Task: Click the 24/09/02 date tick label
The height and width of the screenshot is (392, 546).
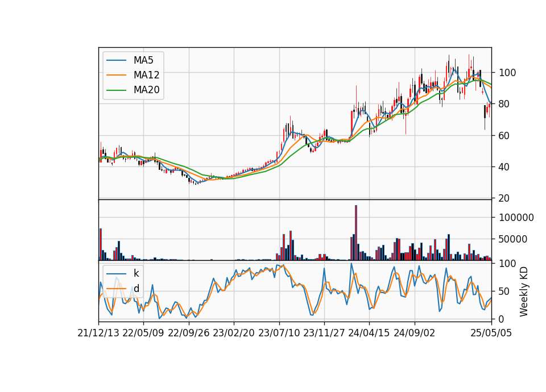Action: (x=415, y=333)
